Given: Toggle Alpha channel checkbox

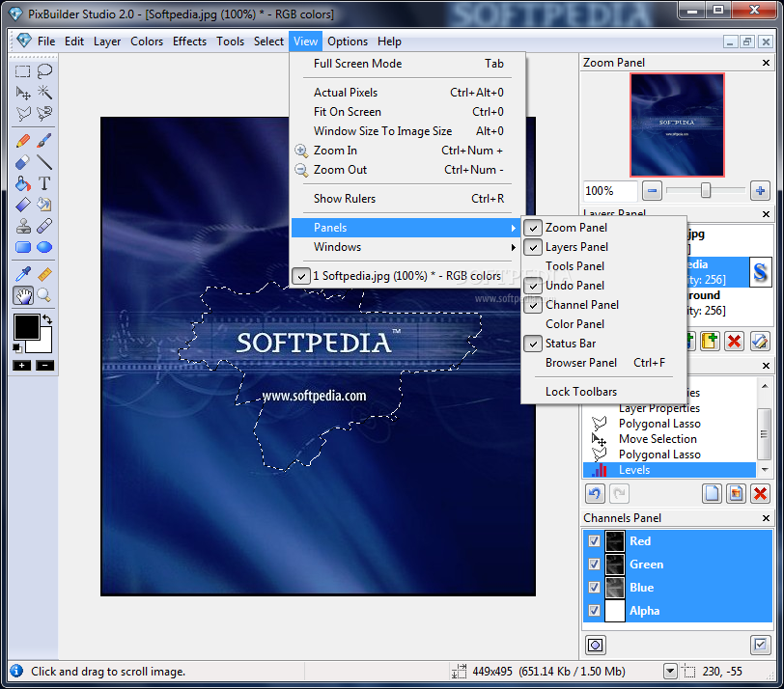Looking at the screenshot, I should click(x=594, y=610).
